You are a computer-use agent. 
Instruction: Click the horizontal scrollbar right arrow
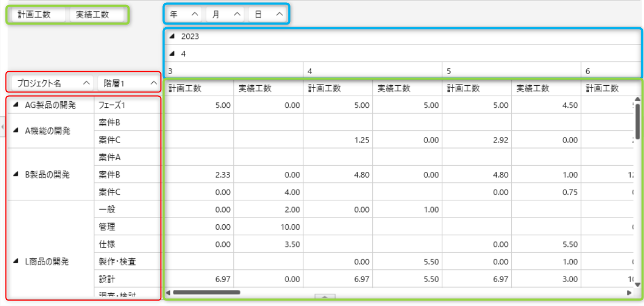tap(629, 292)
